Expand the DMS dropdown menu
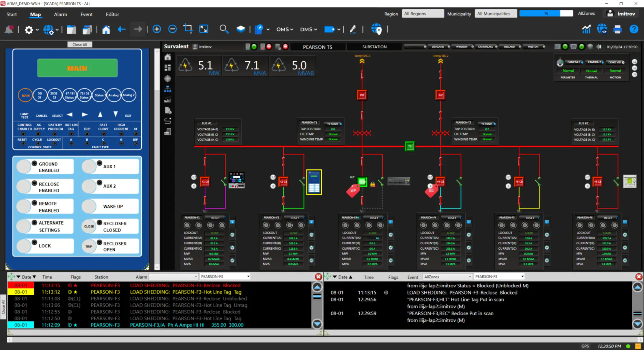The width and height of the screenshot is (644, 350). point(308,29)
